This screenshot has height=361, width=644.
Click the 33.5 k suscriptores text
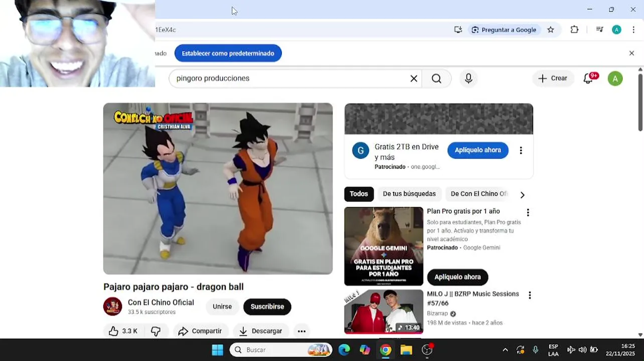151,312
